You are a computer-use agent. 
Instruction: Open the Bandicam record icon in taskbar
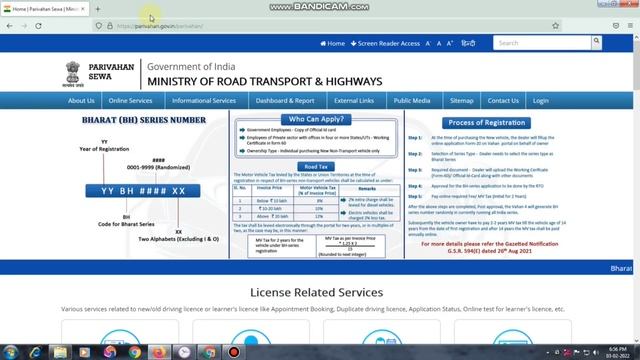[234, 352]
